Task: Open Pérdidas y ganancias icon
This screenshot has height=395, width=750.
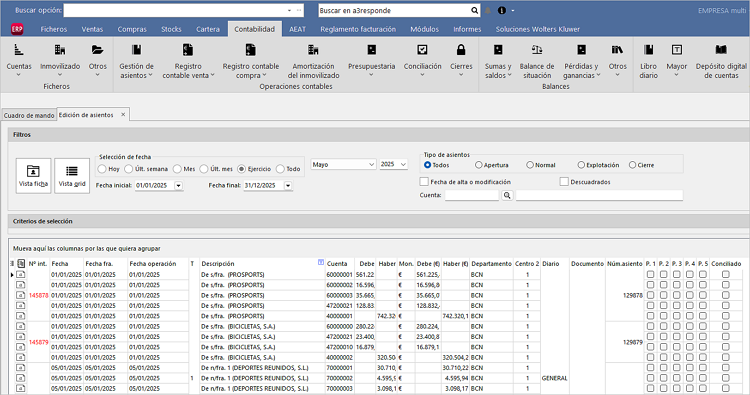Action: tap(581, 50)
